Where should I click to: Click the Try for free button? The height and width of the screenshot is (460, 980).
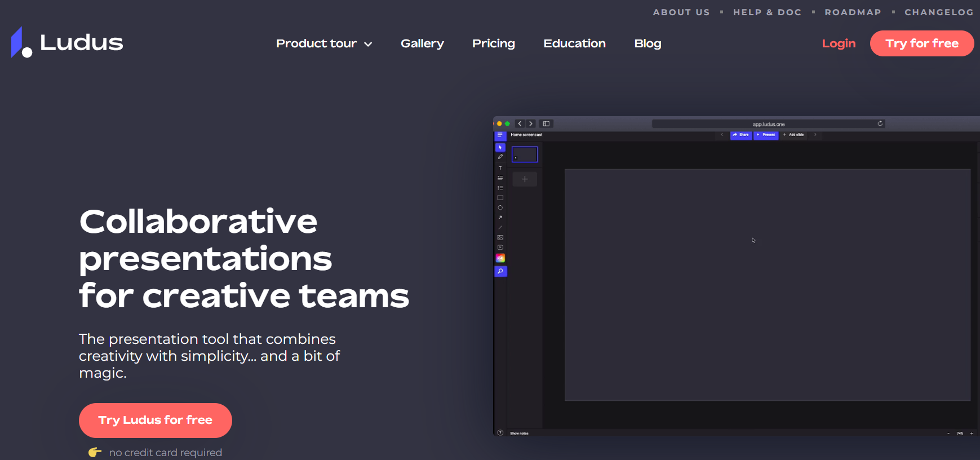922,43
